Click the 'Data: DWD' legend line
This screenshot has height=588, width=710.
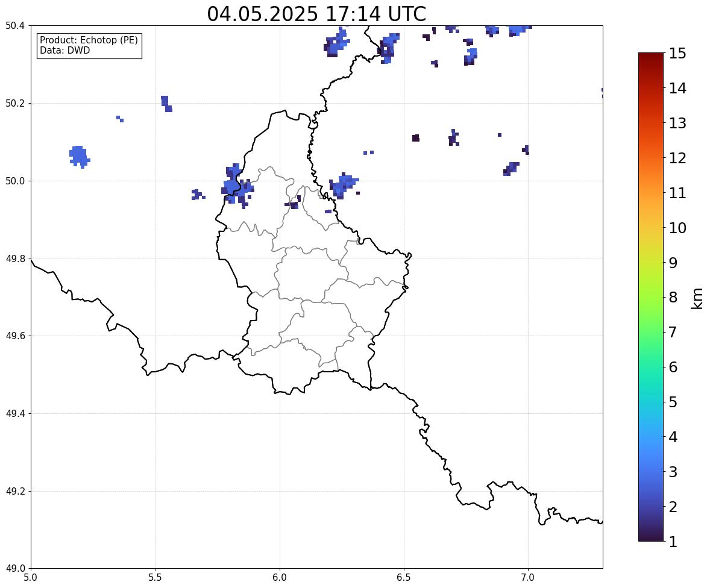pyautogui.click(x=64, y=50)
